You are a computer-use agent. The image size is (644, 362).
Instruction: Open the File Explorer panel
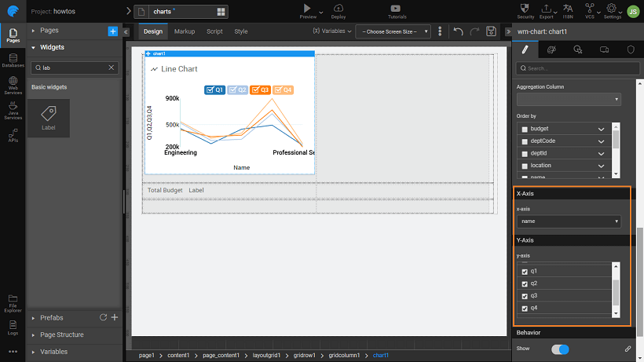13,301
